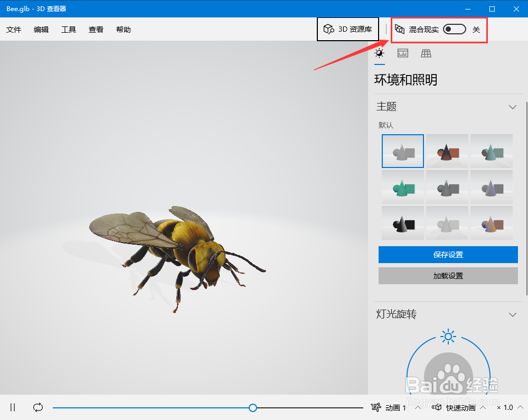The height and width of the screenshot is (420, 528).
Task: Pause the animation playback
Action: [x=13, y=407]
